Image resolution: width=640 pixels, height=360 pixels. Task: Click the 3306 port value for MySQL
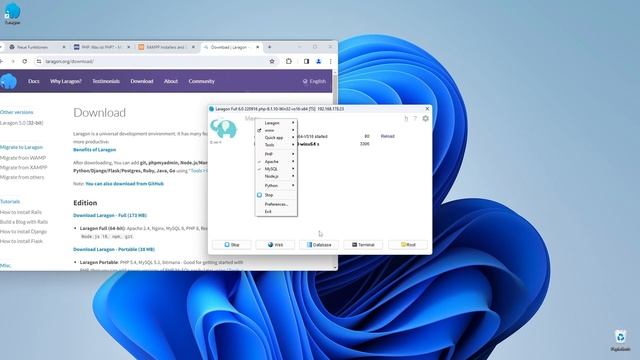tap(364, 144)
